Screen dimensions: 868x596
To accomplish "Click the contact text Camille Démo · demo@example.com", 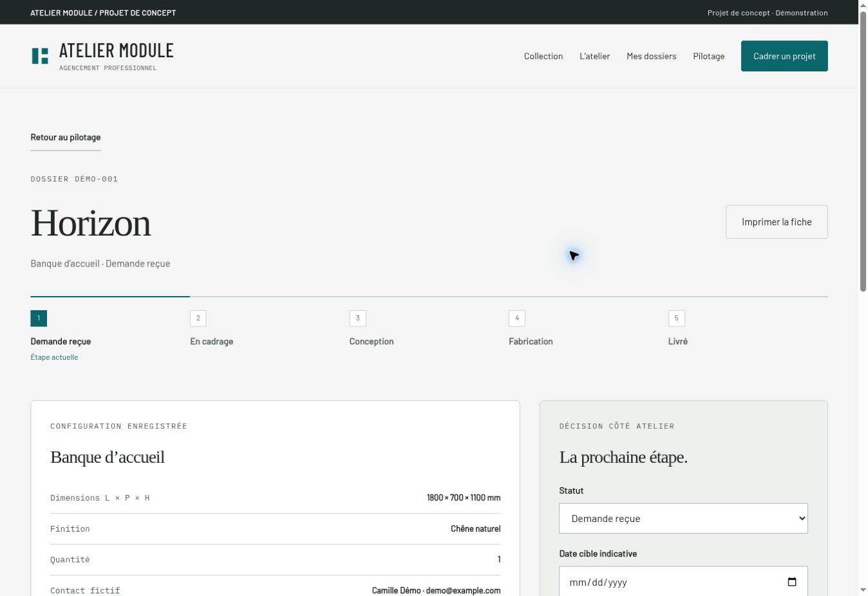I will pos(437,590).
